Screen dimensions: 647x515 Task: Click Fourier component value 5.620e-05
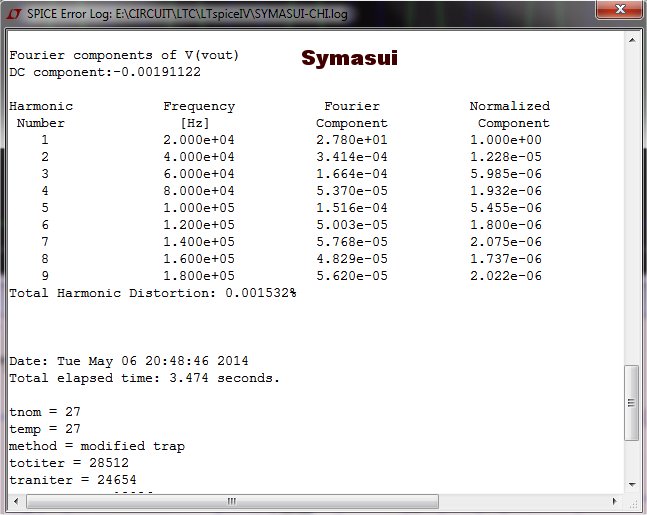(x=352, y=276)
